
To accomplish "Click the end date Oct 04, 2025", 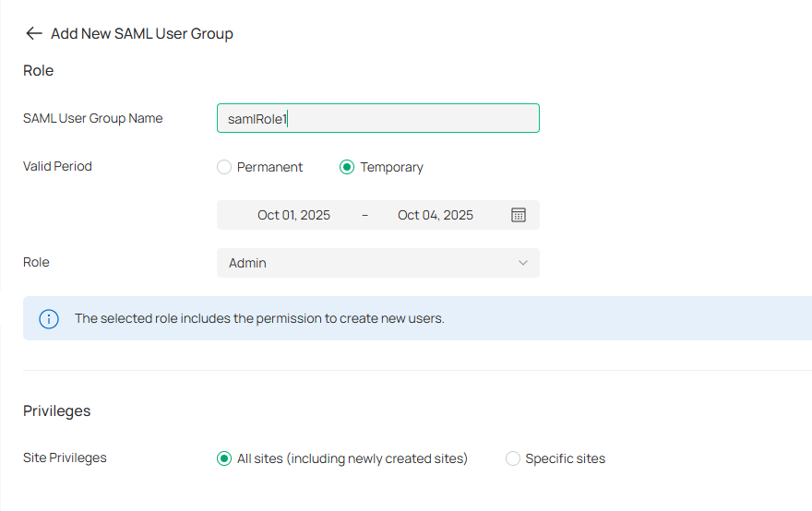I will tap(436, 215).
